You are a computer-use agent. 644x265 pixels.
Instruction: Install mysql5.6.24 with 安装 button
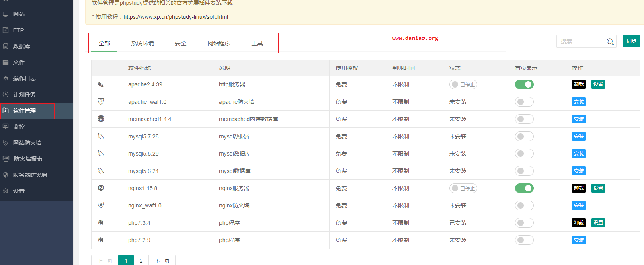click(579, 171)
